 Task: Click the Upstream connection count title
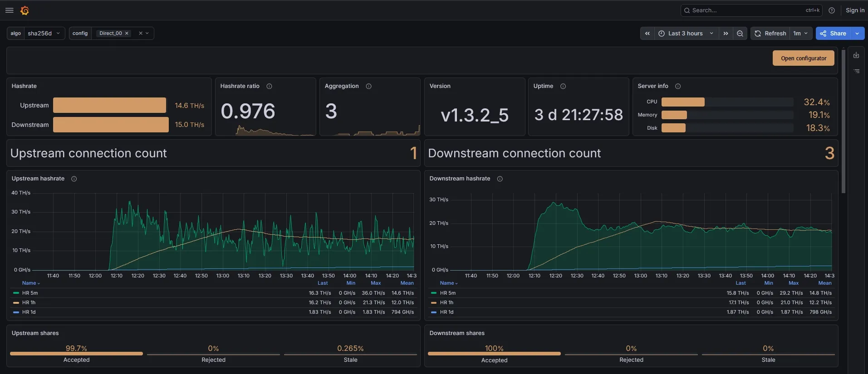88,153
